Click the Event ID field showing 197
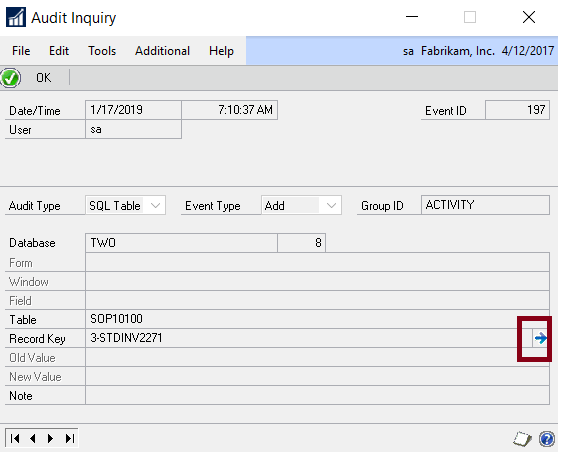Screen dimensions: 562x457 tap(517, 110)
